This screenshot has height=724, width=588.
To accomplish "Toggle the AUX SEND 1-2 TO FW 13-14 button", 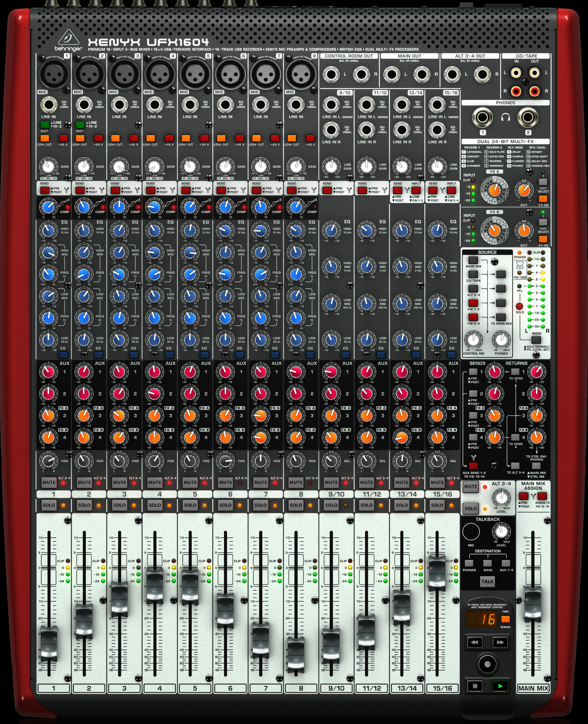I will point(473,466).
